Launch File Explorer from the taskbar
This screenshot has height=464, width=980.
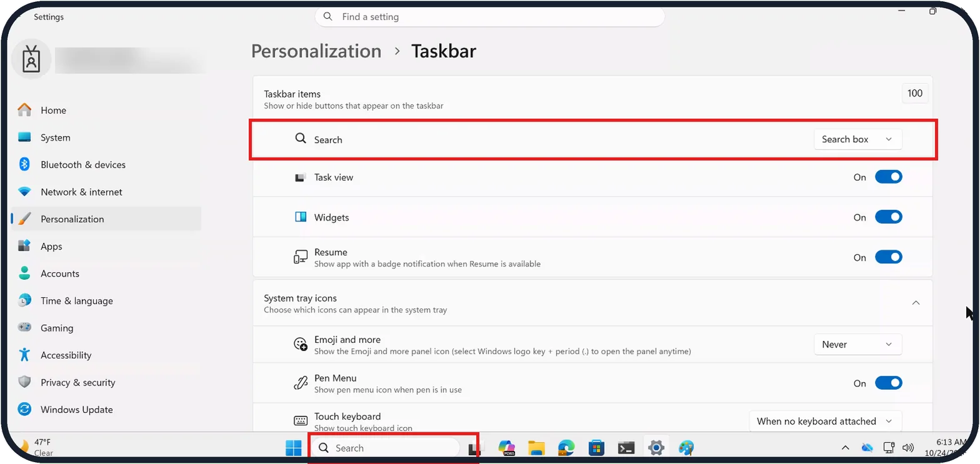[x=536, y=448]
